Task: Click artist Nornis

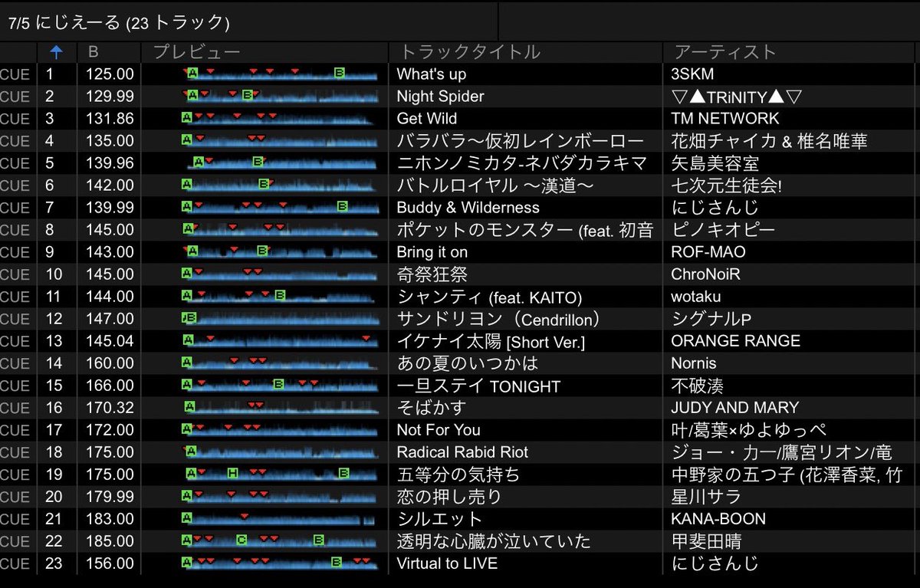Action: pyautogui.click(x=694, y=363)
